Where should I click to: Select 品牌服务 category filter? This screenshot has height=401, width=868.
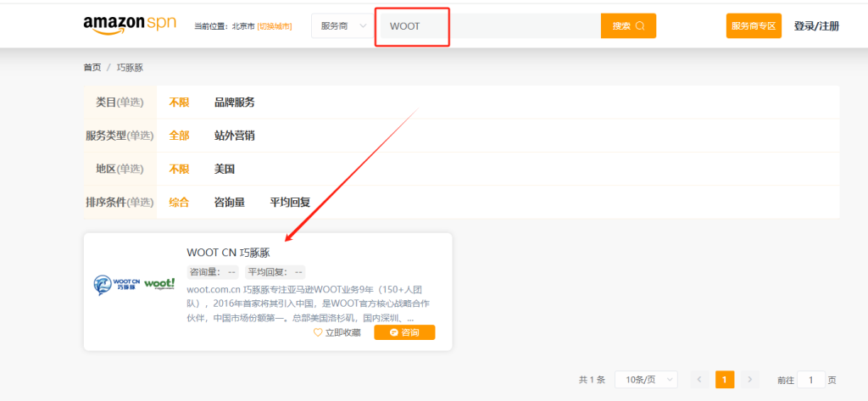pyautogui.click(x=234, y=102)
